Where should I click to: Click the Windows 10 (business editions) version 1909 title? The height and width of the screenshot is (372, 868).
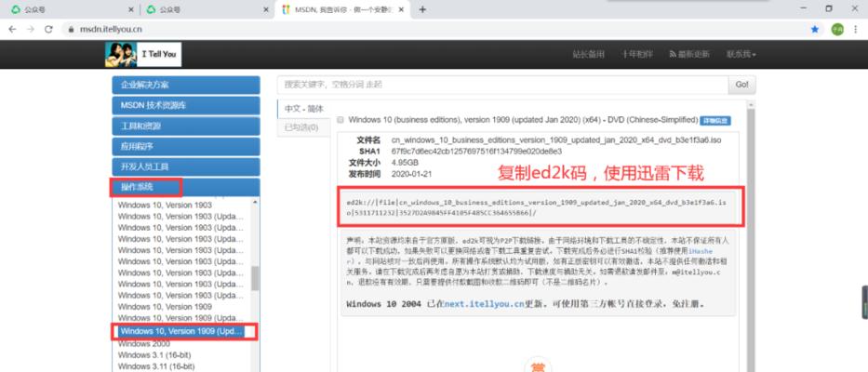tap(523, 120)
